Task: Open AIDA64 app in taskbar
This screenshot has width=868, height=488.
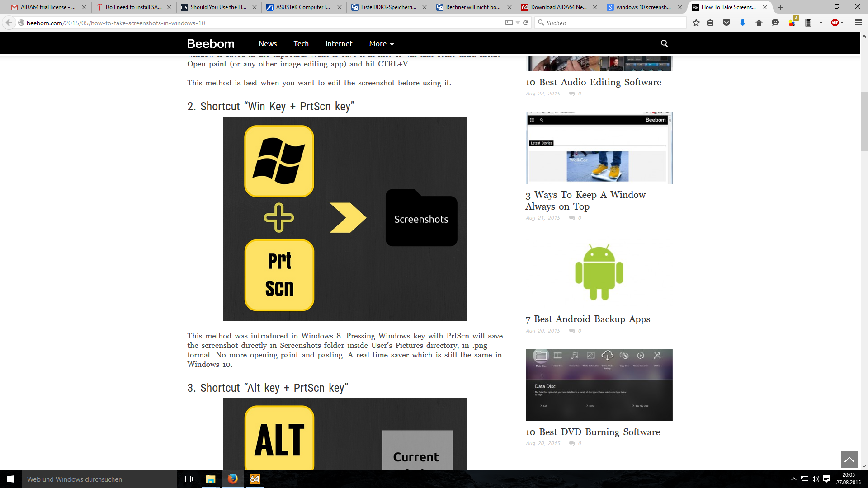Action: tap(255, 479)
